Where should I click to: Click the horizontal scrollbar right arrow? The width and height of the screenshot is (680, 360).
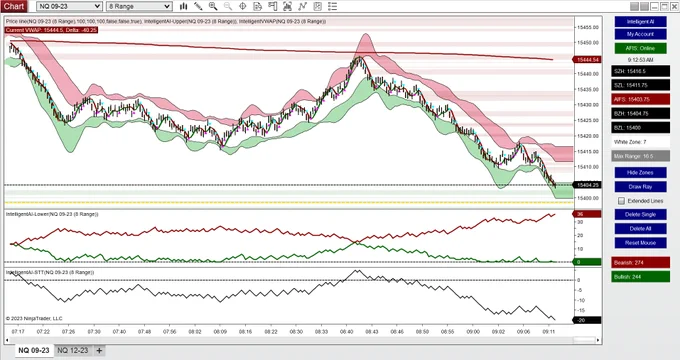pyautogui.click(x=598, y=340)
